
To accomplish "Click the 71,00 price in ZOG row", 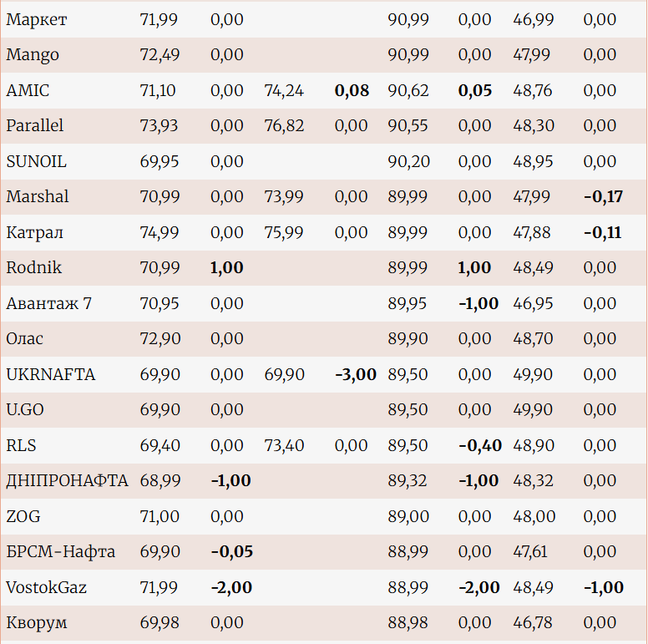I will click(159, 516).
